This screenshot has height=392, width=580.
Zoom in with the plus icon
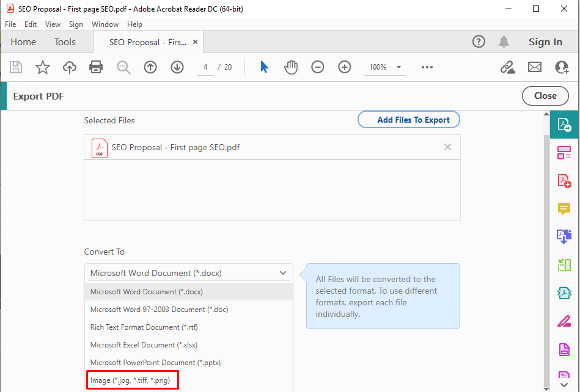click(344, 67)
